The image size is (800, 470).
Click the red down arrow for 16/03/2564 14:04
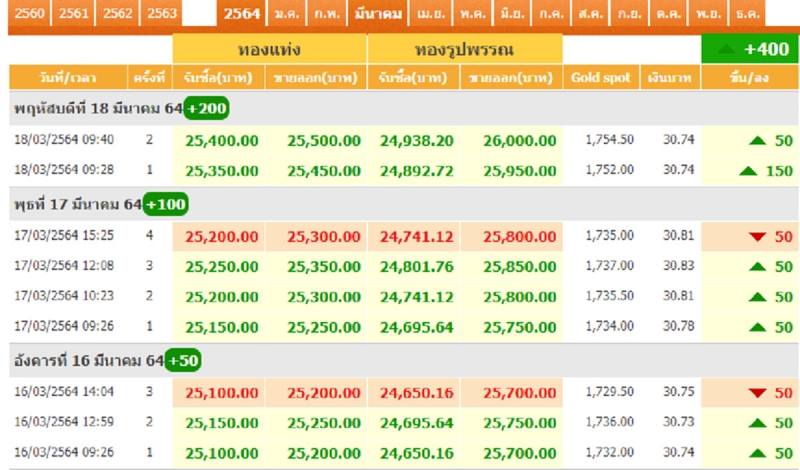[x=756, y=393]
